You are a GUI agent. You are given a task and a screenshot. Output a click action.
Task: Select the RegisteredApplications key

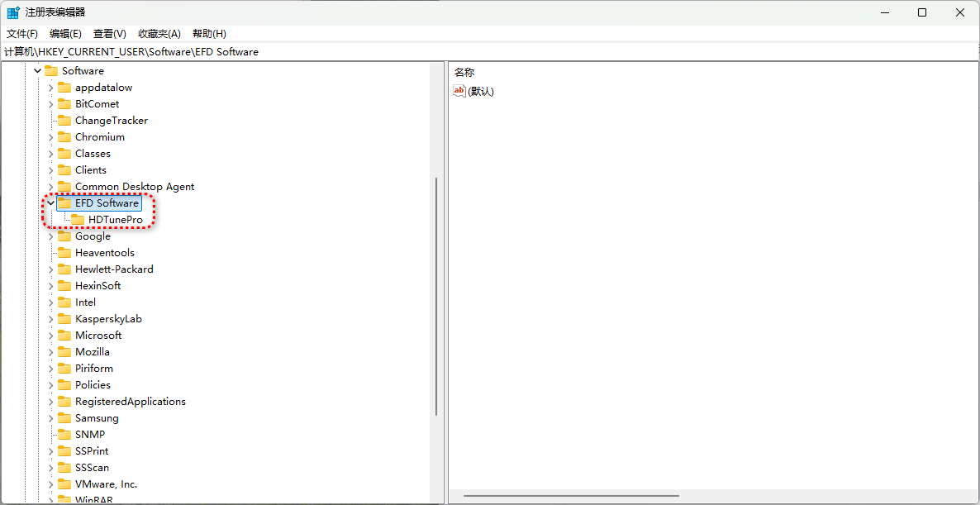click(x=131, y=402)
